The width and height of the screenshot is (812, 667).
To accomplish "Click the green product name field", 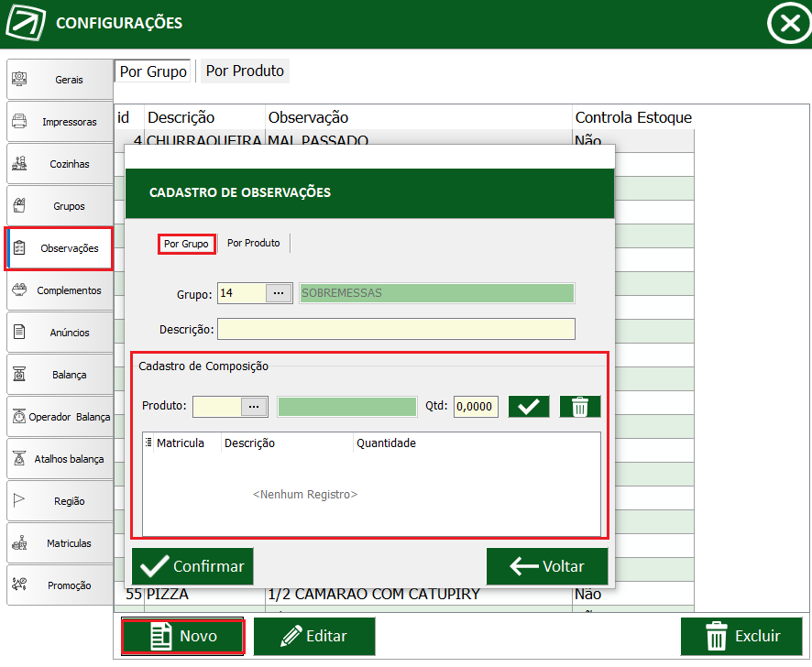I will point(347,407).
